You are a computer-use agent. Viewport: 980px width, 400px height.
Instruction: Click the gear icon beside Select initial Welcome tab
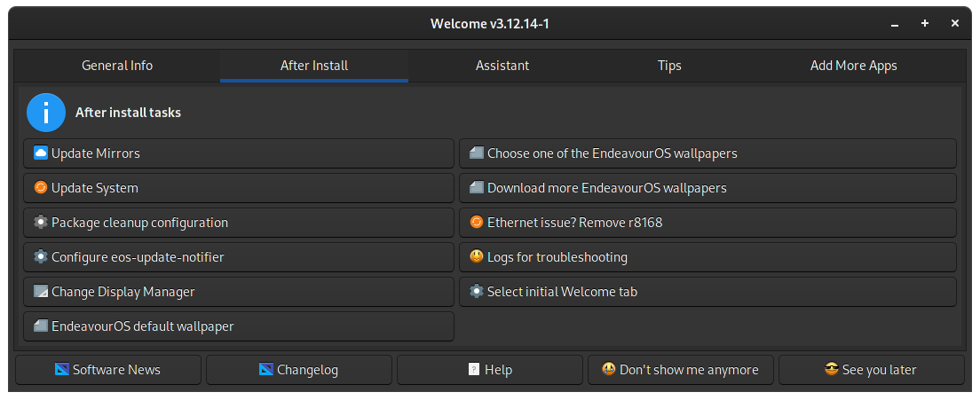tap(477, 292)
